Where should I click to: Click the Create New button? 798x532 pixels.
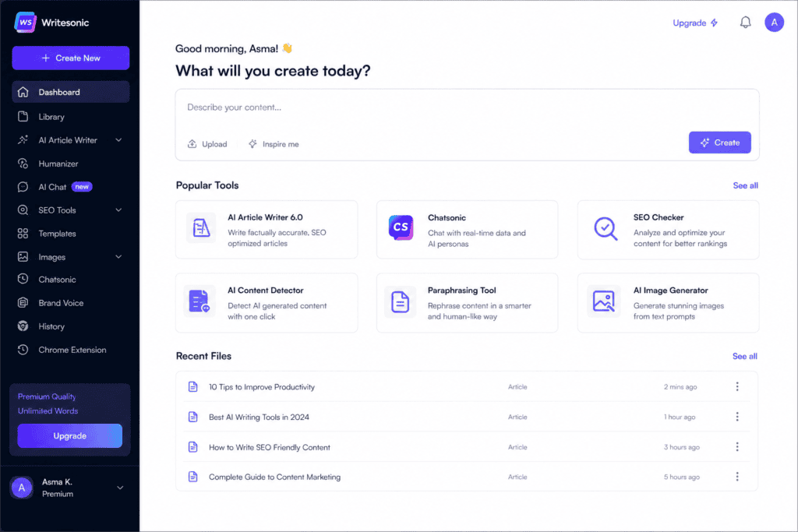[71, 58]
